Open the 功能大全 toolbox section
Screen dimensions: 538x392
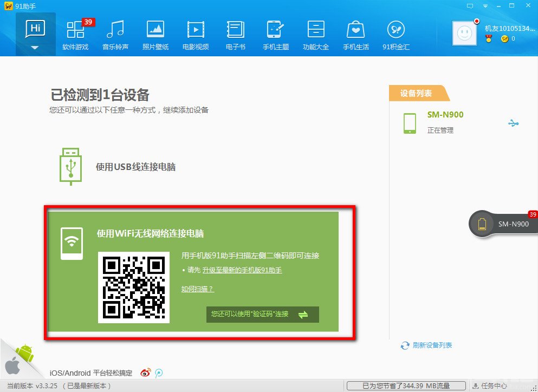[316, 35]
